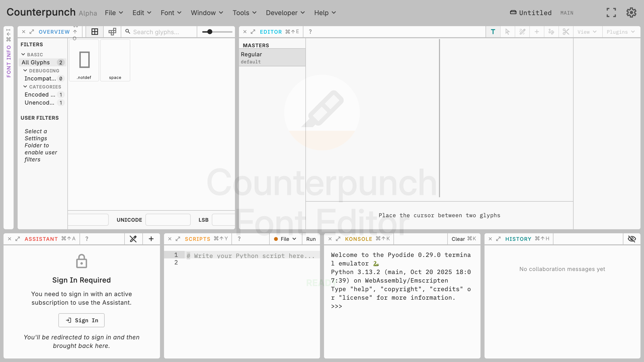Open the View dropdown in Editor

point(587,32)
